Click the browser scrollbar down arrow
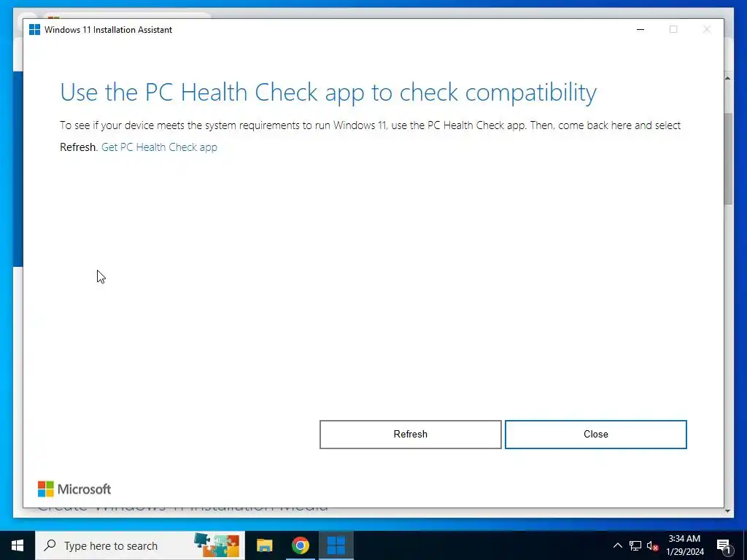 click(x=728, y=510)
